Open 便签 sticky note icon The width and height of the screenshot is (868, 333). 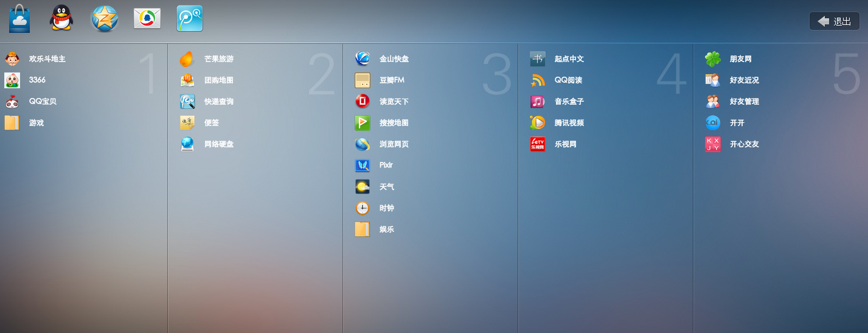tap(187, 123)
